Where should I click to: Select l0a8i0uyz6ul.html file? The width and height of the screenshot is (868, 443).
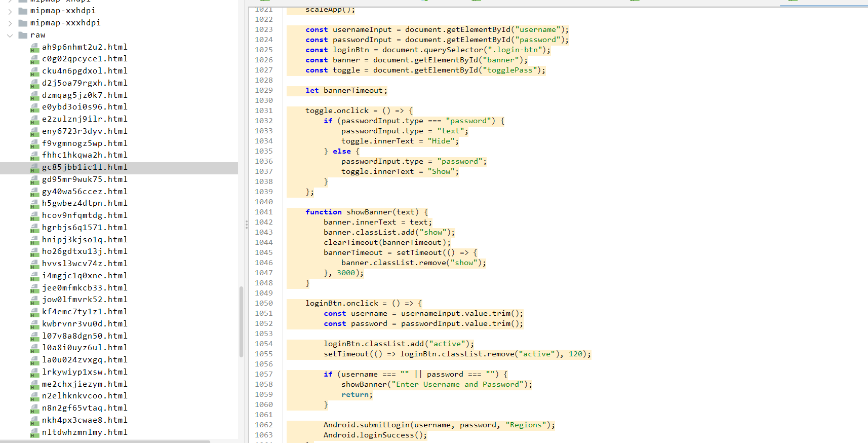[x=85, y=348]
